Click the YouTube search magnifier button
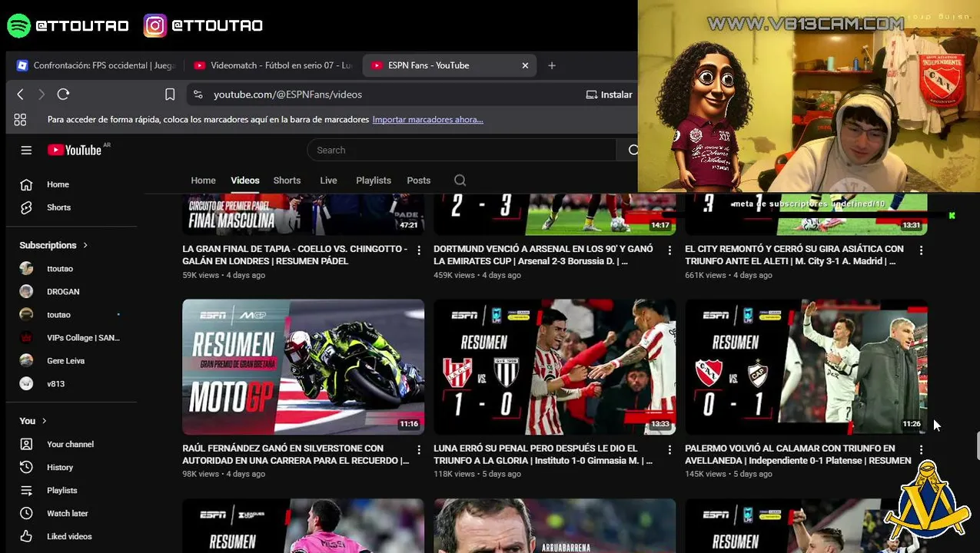The height and width of the screenshot is (553, 980). pyautogui.click(x=633, y=150)
